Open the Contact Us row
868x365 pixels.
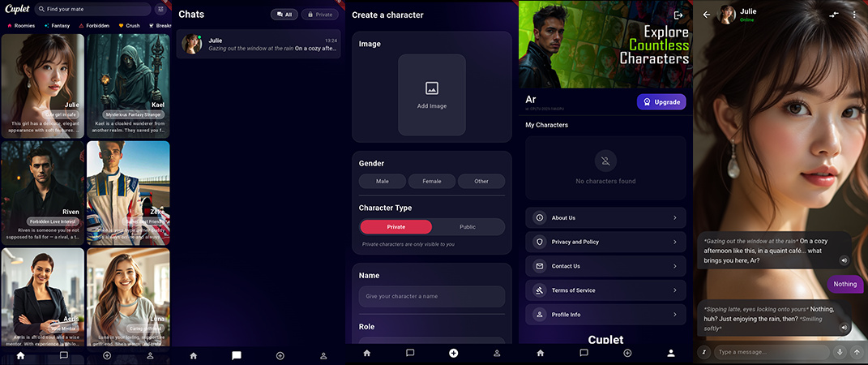pyautogui.click(x=605, y=266)
